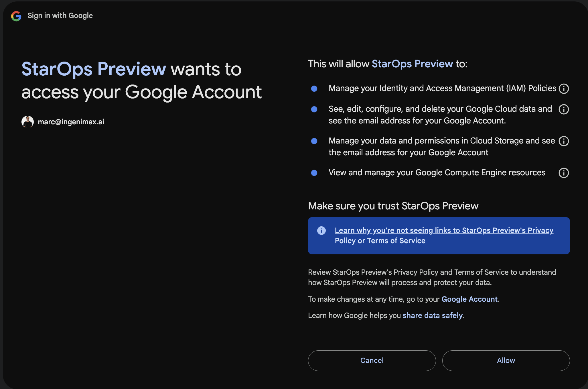
Task: Click blue bullet beside Cloud Storage permission
Action: (314, 141)
